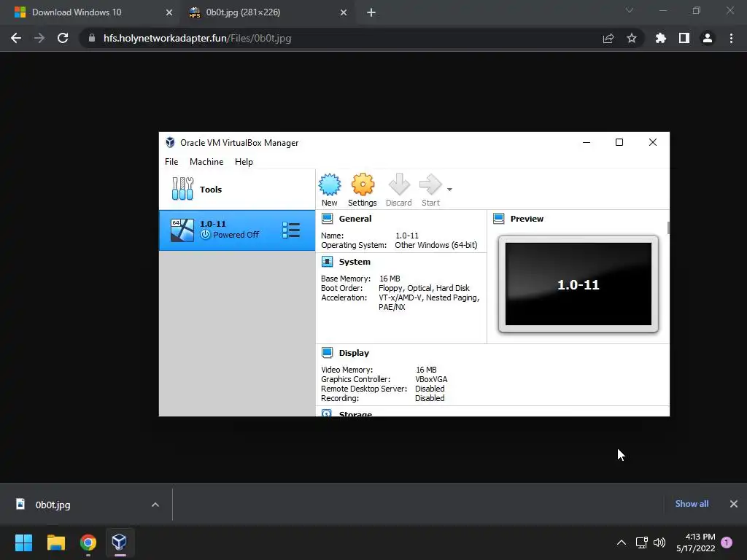Click 'Floppy, Optical, Hard Disk' boot order text

(424, 288)
